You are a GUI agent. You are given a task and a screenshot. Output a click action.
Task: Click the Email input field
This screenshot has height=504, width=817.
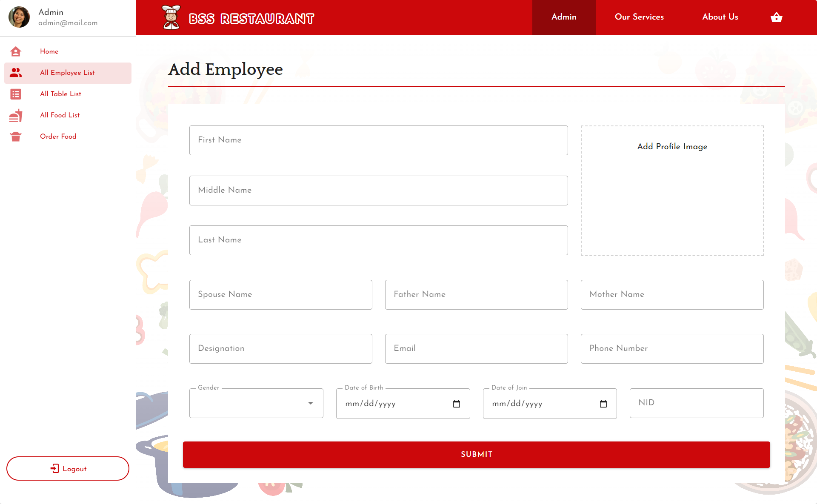click(476, 348)
